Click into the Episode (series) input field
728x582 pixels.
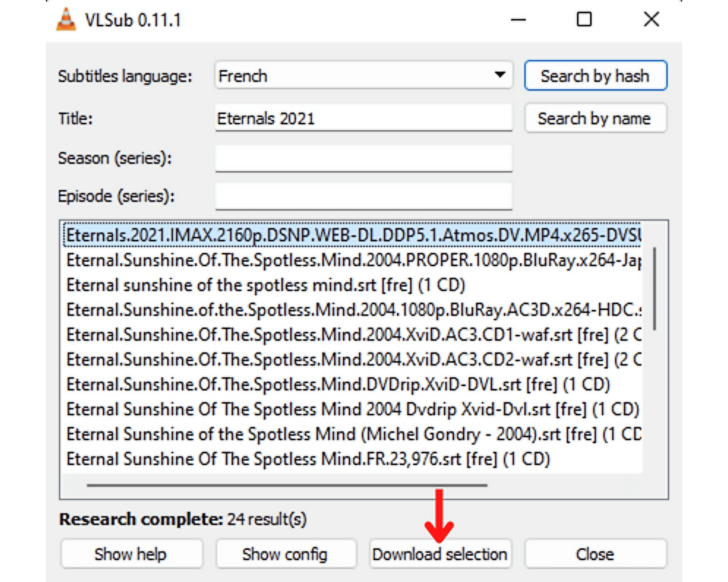pyautogui.click(x=364, y=196)
